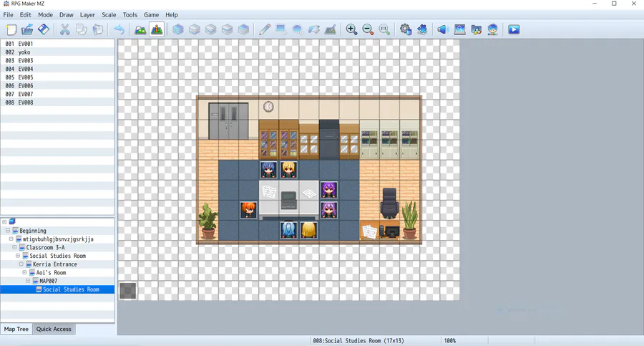
Task: Select the Flood Fill tool
Action: pos(314,29)
